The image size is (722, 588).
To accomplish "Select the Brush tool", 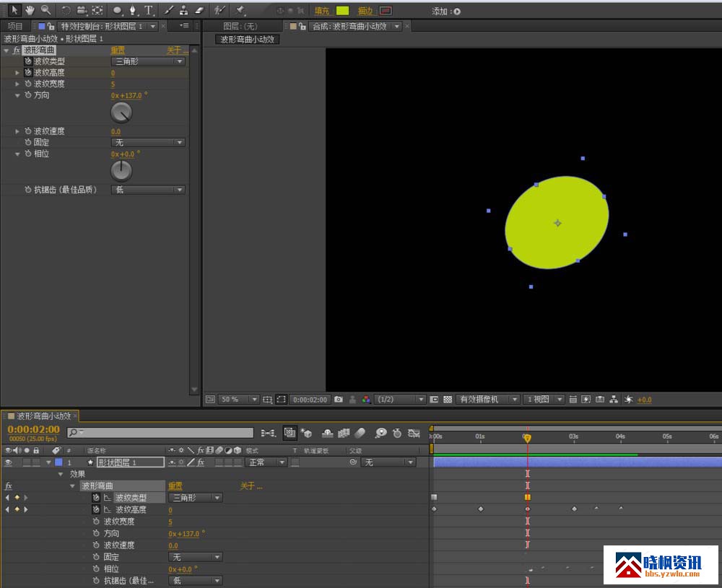I will (x=169, y=10).
